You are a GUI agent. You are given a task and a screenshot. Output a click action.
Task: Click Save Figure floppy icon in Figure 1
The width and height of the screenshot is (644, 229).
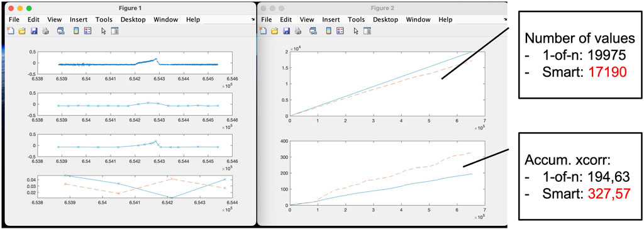pyautogui.click(x=34, y=31)
